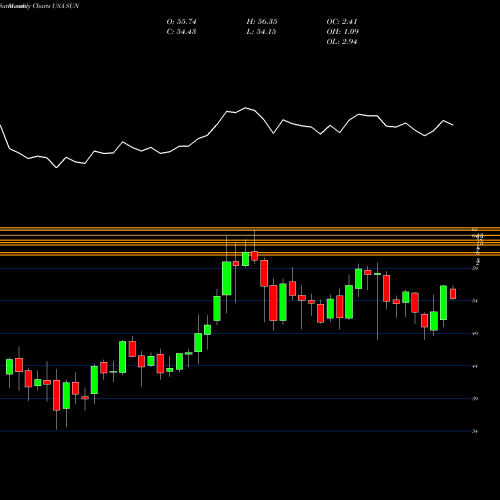Click the 39 price axis label
Image resolution: width=500 pixels, height=500 pixels.
(475, 399)
